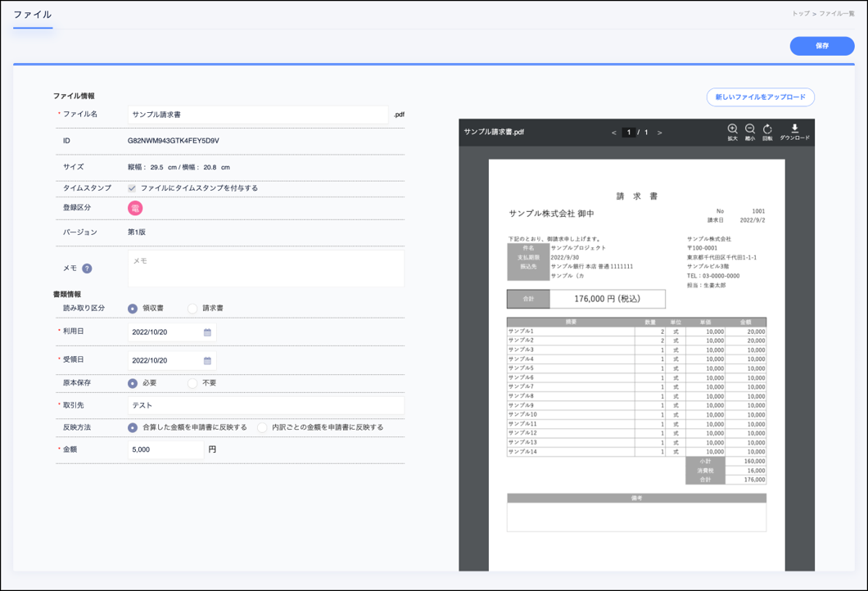
Task: Click the pink 登録区分 badge icon
Action: tap(135, 208)
